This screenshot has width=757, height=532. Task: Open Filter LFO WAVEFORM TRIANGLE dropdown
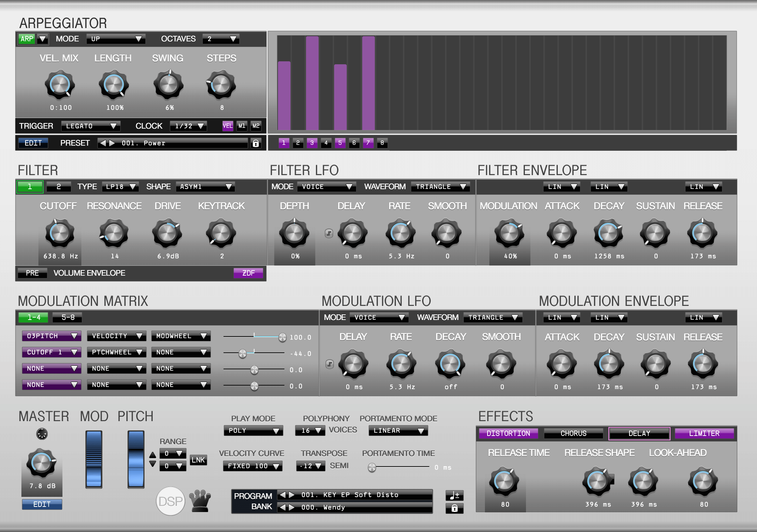pos(440,187)
